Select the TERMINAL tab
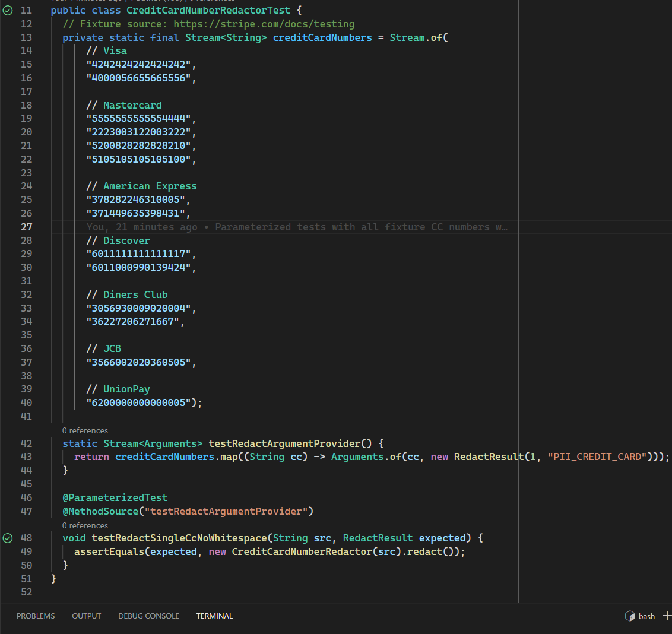The image size is (672, 634). [214, 616]
